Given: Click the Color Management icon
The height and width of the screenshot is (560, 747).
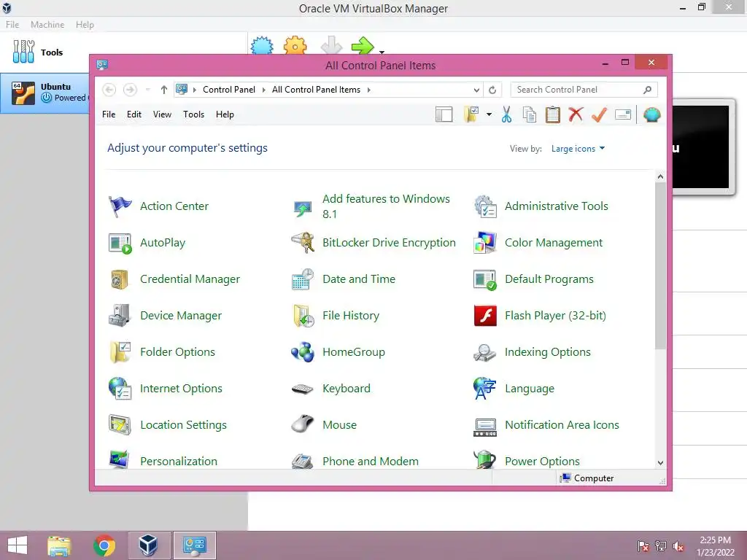Looking at the screenshot, I should pyautogui.click(x=485, y=243).
